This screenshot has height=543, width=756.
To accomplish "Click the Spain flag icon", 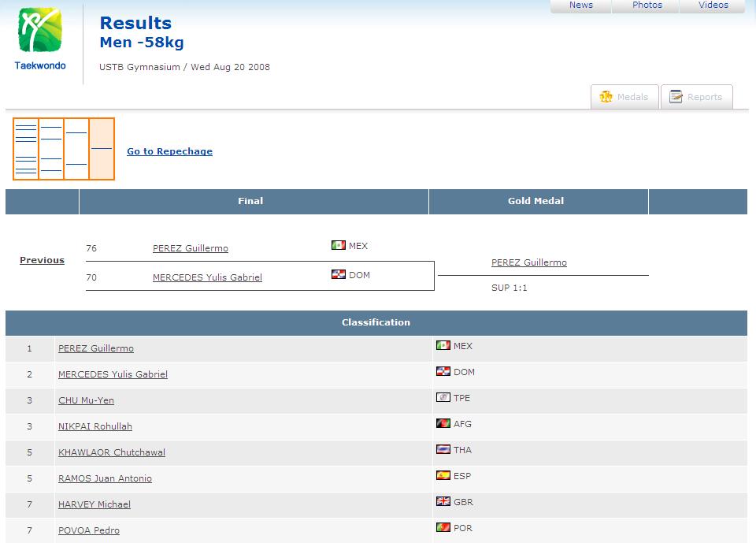I will pos(443,476).
